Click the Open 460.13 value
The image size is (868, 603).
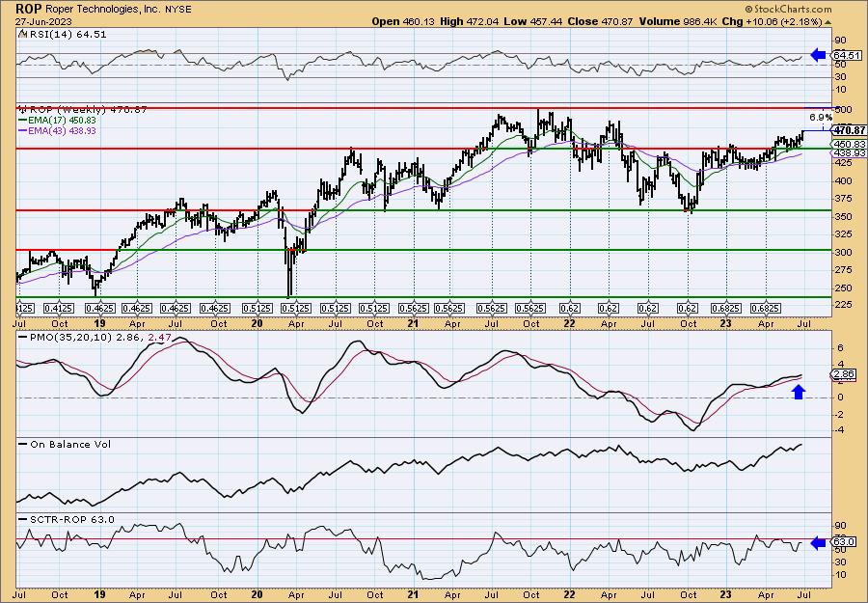tap(403, 21)
